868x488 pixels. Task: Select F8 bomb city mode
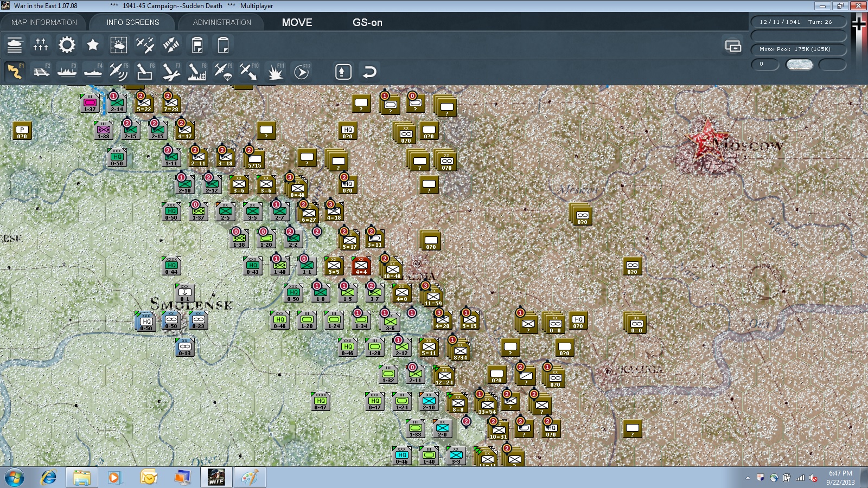pyautogui.click(x=197, y=72)
